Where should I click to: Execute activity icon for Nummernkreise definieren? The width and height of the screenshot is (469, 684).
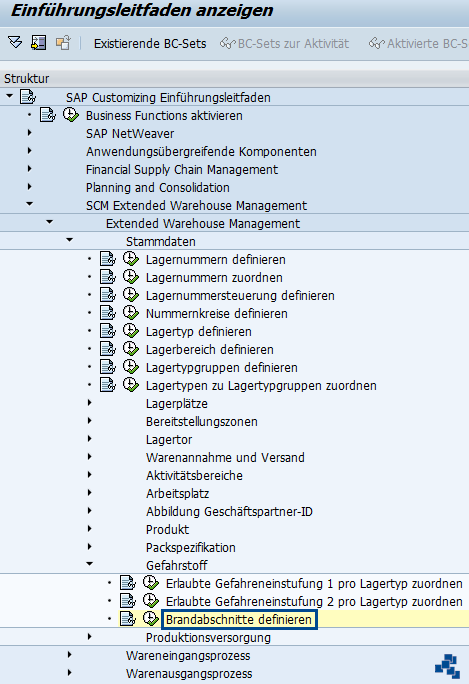coord(130,313)
